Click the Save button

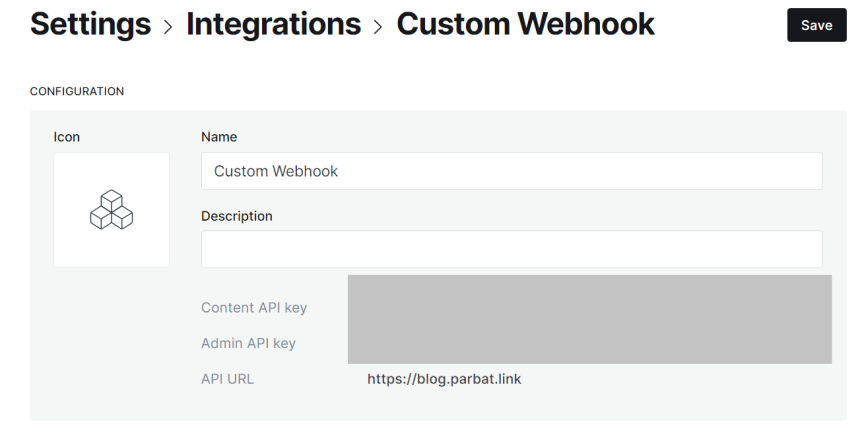[816, 26]
